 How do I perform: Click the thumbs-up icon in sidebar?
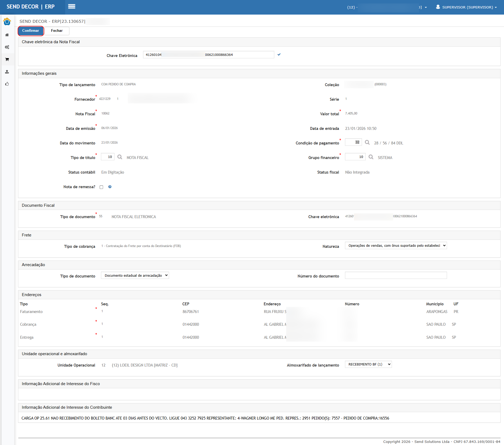click(x=7, y=84)
